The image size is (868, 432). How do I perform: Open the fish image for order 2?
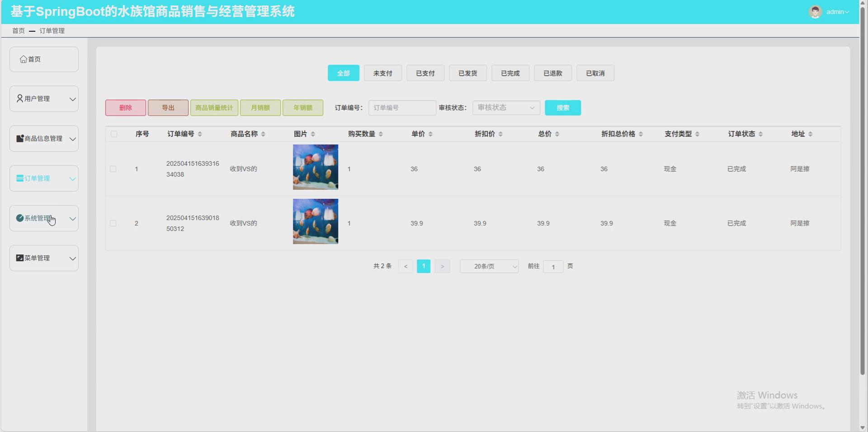(x=316, y=221)
